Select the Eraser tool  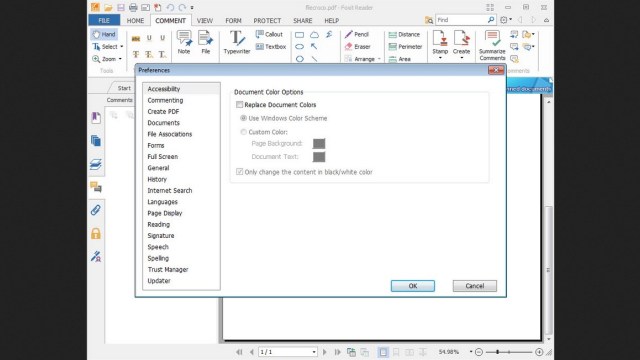[x=358, y=47]
